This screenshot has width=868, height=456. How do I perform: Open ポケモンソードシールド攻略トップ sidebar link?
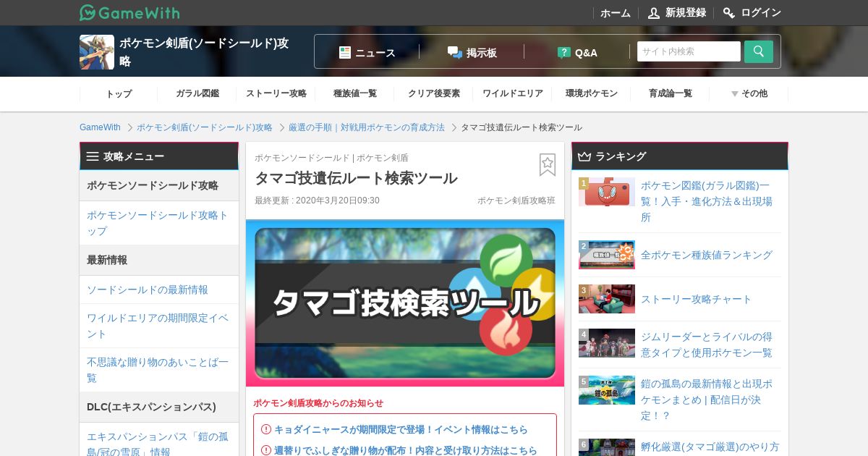158,223
